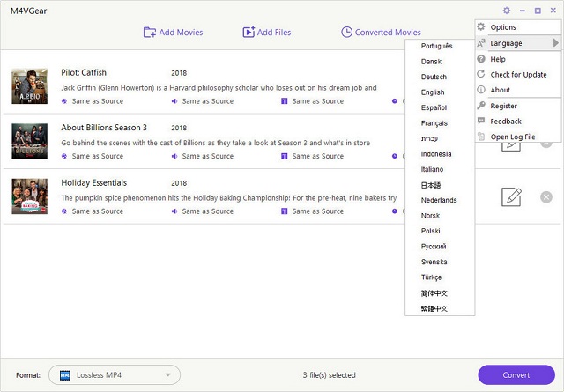Click the audio speaker icon for Holiday Essentials

coord(174,211)
